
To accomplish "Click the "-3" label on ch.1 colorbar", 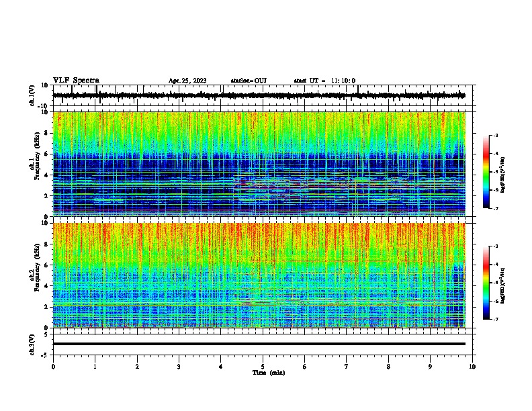I will coord(495,135).
